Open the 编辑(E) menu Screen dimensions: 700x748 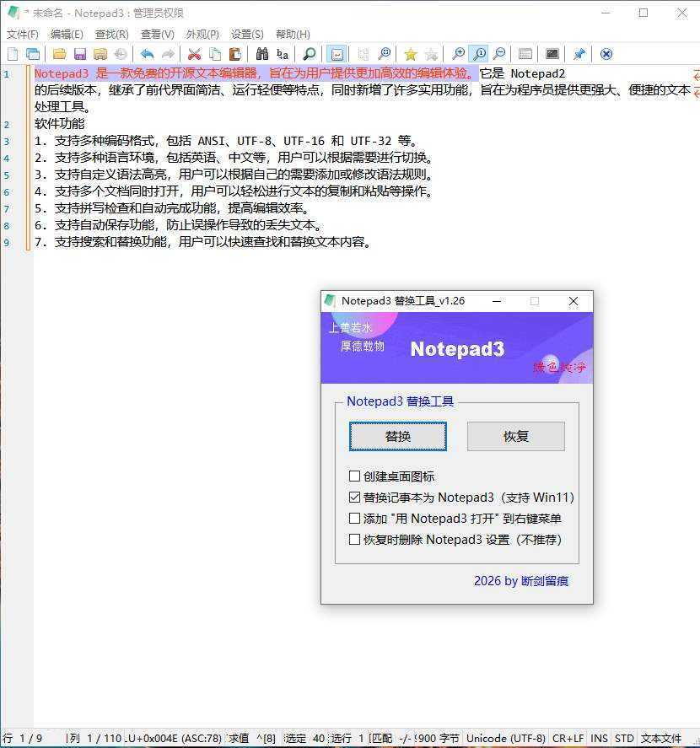pos(67,35)
